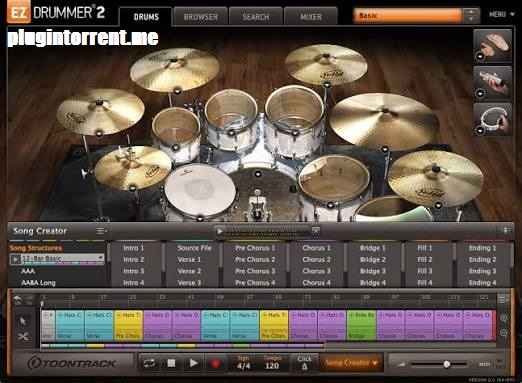Image resolution: width=522 pixels, height=383 pixels.
Task: Play the groove preview in Song Creator header
Action: 220,231
